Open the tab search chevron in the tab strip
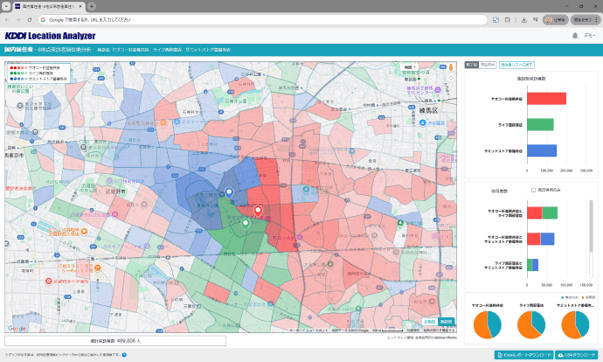This screenshot has height=362, width=603. click(6, 7)
